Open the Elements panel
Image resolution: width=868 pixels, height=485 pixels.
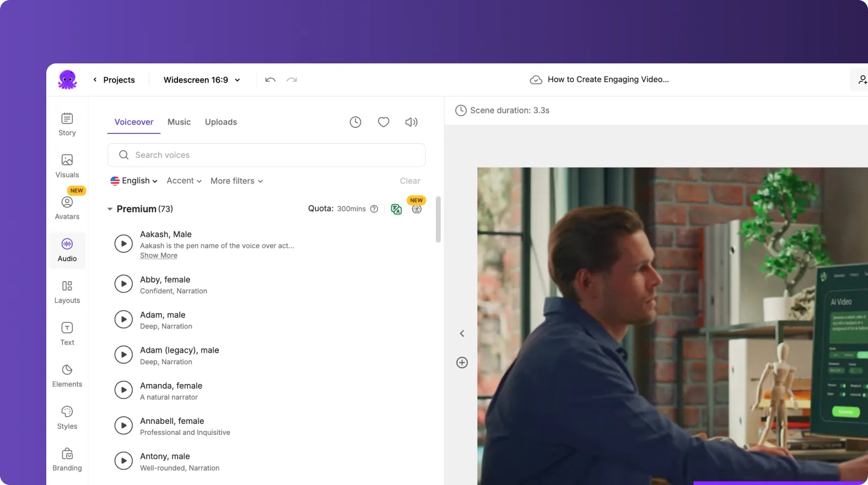pyautogui.click(x=67, y=375)
